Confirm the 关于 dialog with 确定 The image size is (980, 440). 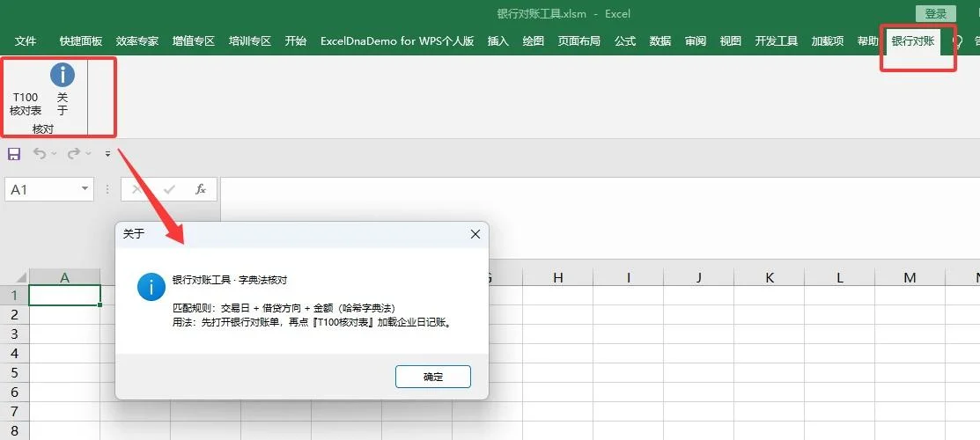[x=433, y=377]
